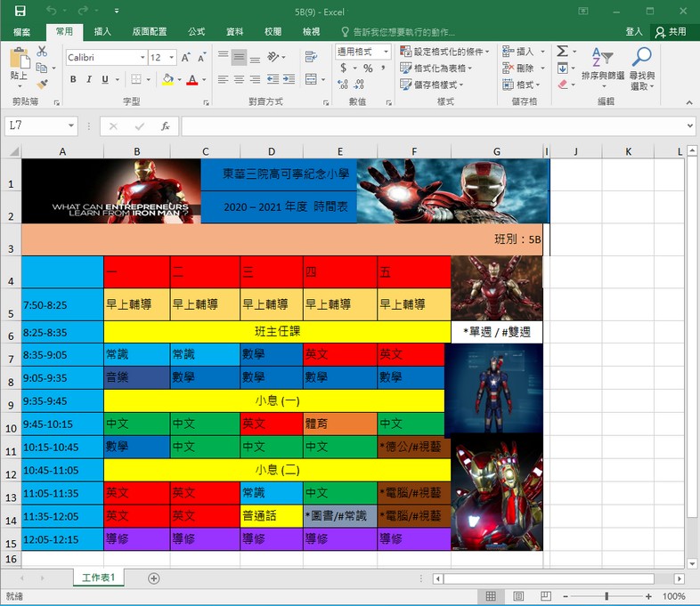Click the formula bar input field
This screenshot has height=606, width=700.
tap(433, 126)
